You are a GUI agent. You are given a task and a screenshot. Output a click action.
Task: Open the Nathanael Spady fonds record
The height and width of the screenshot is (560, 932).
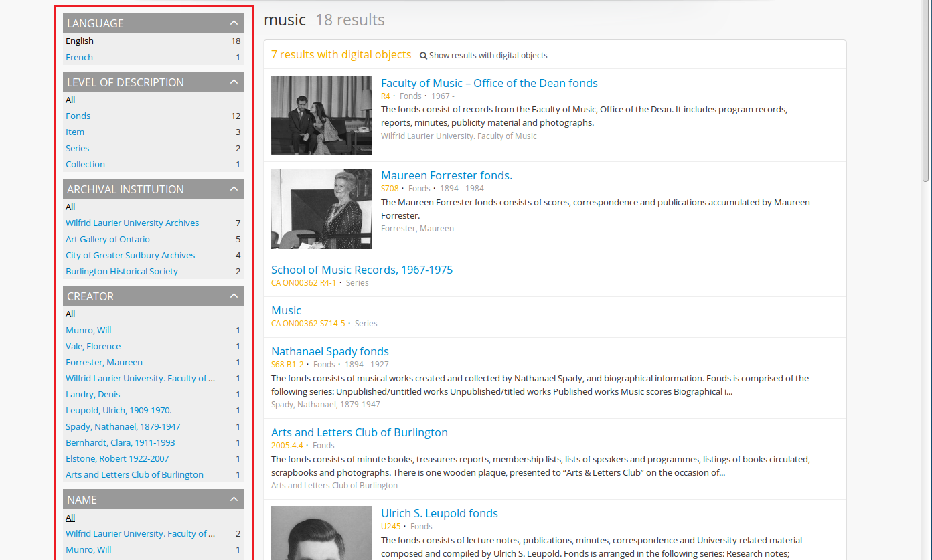[x=329, y=352]
